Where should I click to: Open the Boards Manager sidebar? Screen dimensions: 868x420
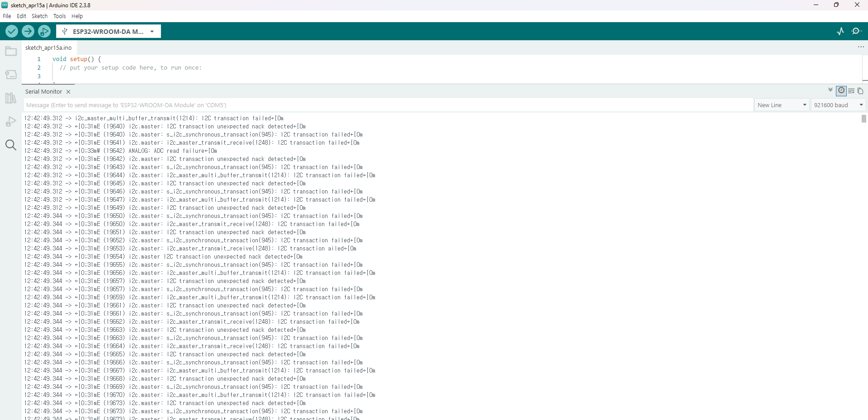click(11, 75)
